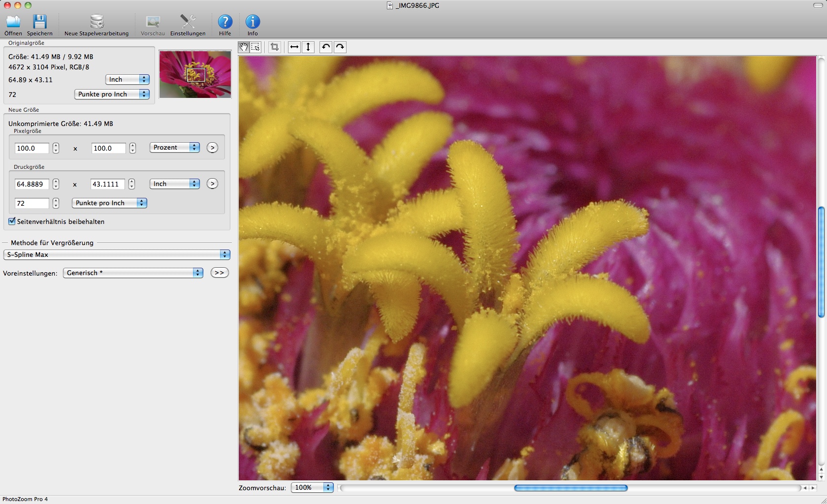Activate the crop tool
Image resolution: width=827 pixels, height=504 pixels.
(x=275, y=47)
